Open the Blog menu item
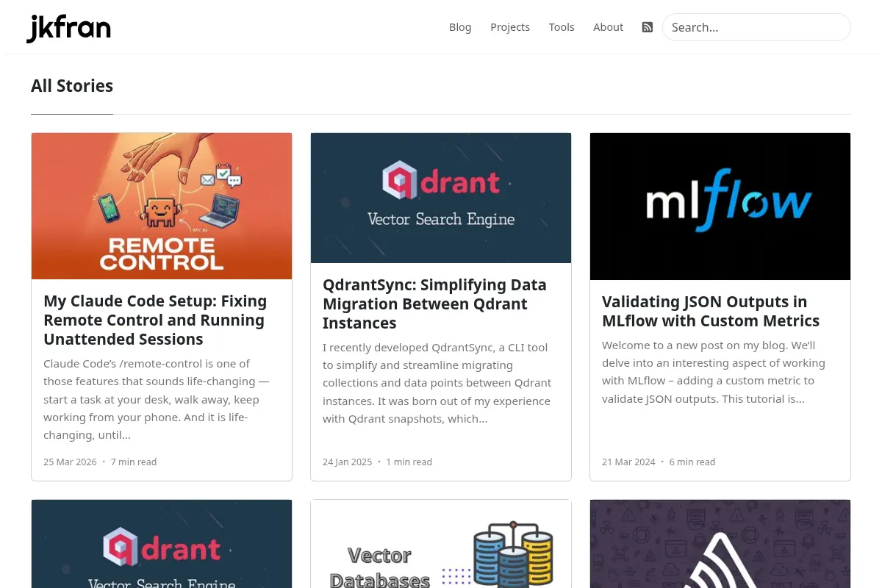The height and width of the screenshot is (588, 882). (460, 27)
